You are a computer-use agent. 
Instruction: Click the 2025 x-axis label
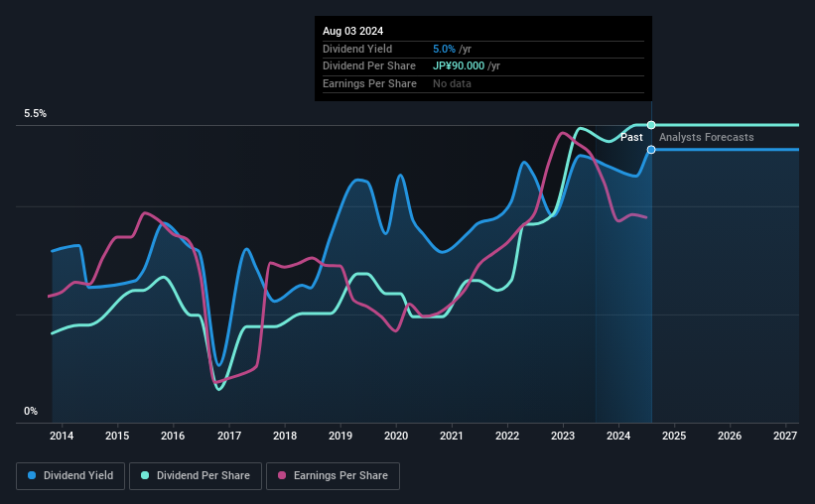tap(674, 436)
